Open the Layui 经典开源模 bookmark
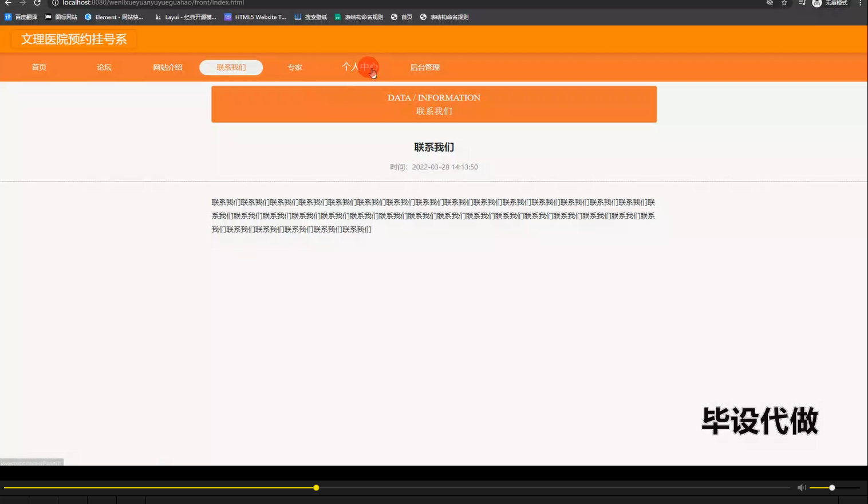The width and height of the screenshot is (868, 504). pos(185,17)
